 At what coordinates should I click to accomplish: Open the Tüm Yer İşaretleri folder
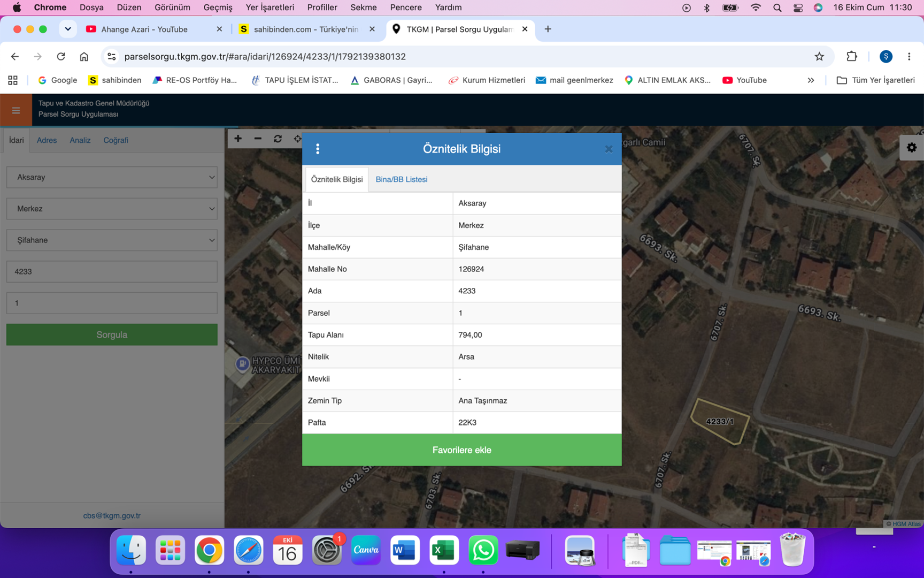(876, 80)
